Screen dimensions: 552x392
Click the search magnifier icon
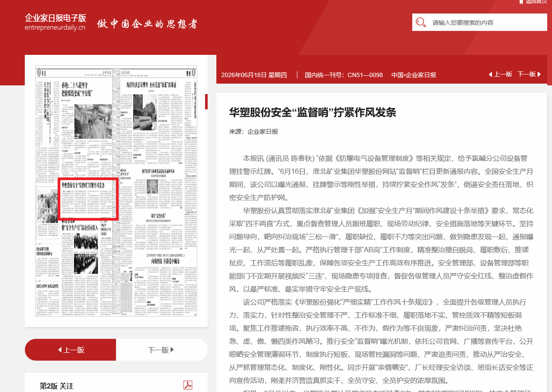point(421,22)
